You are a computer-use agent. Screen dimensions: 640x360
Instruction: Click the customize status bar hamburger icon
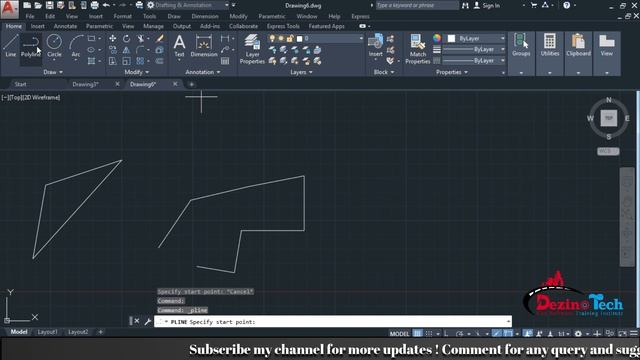(x=634, y=333)
